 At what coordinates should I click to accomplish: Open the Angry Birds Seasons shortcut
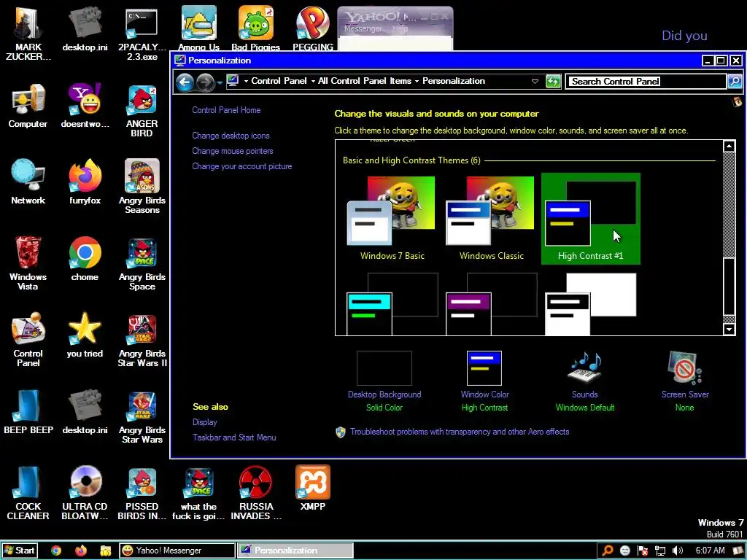click(142, 187)
